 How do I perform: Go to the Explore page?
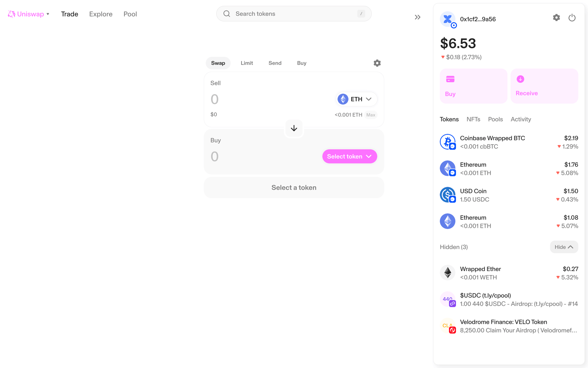coord(101,14)
